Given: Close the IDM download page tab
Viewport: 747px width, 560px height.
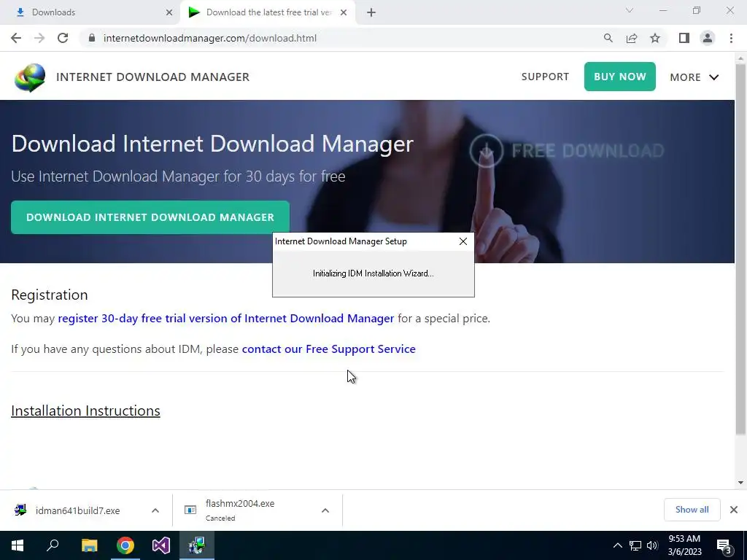Looking at the screenshot, I should click(x=344, y=12).
